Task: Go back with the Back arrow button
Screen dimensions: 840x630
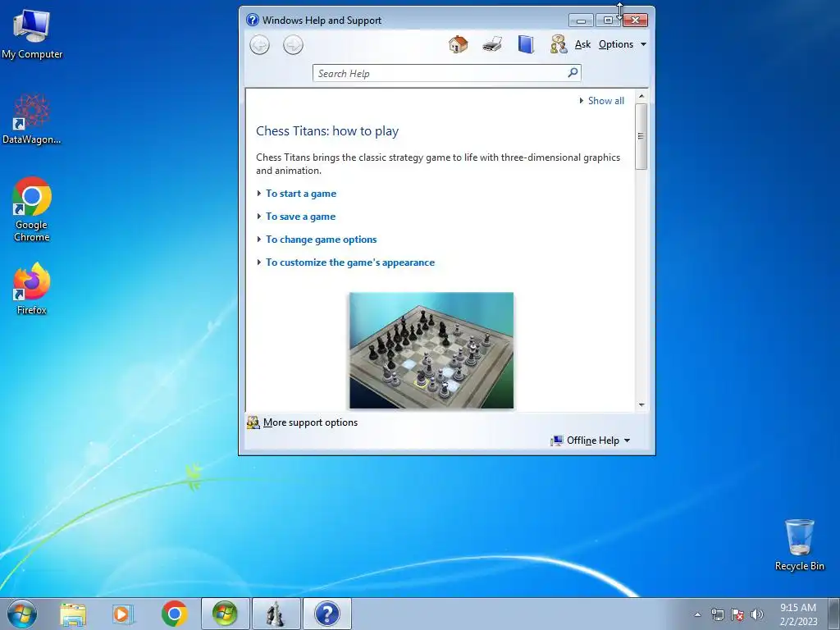Action: 260,45
